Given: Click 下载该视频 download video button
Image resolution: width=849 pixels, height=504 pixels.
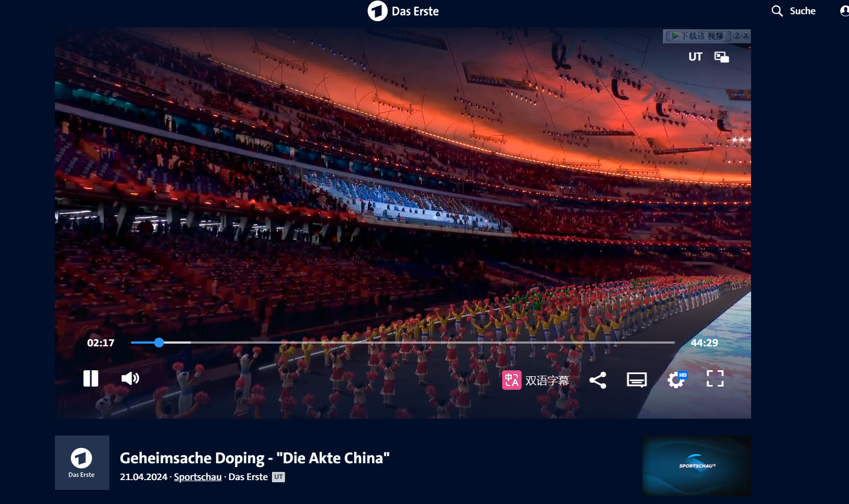Looking at the screenshot, I should 698,36.
